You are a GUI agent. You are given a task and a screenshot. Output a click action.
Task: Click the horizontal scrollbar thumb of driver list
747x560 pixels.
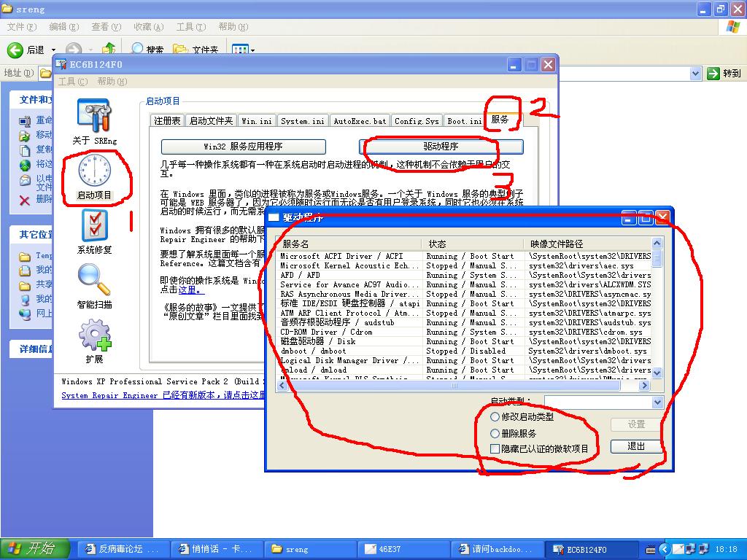pyautogui.click(x=454, y=386)
